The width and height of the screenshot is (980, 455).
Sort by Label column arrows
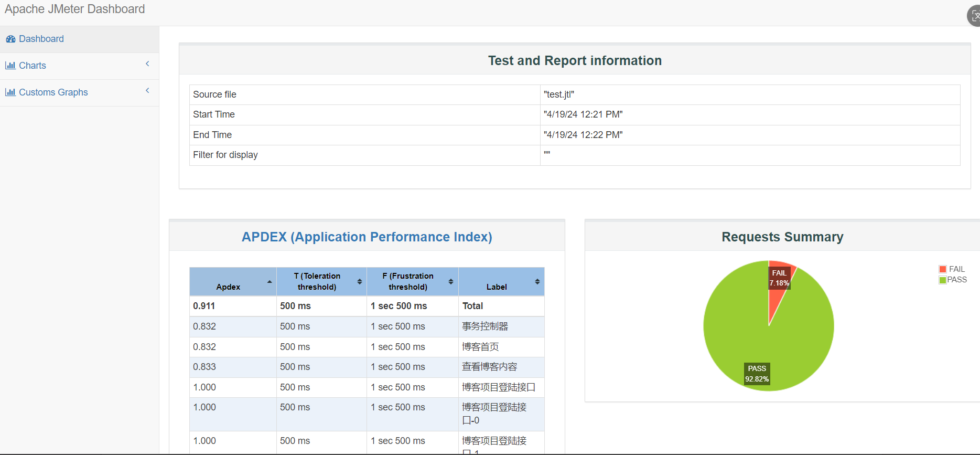click(x=537, y=282)
